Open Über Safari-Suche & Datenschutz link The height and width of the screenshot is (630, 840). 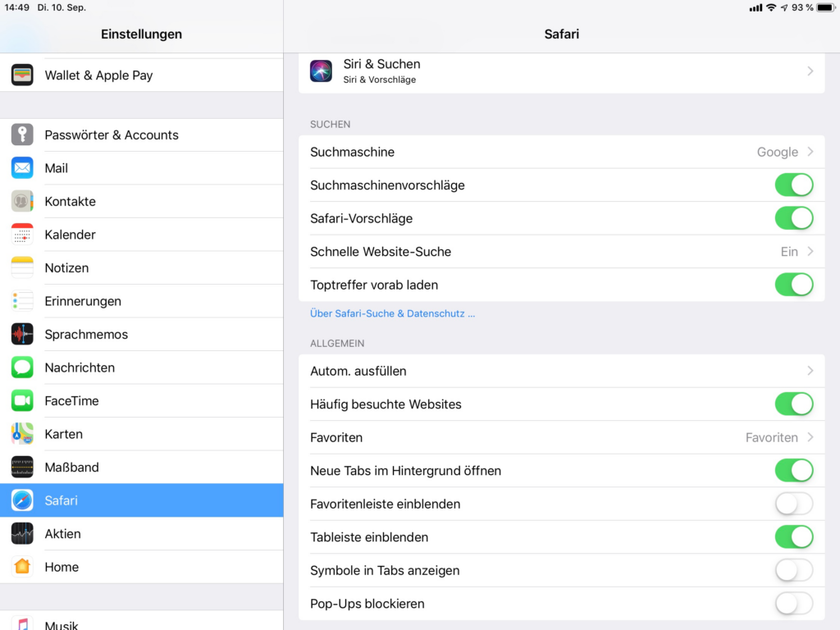coord(392,313)
